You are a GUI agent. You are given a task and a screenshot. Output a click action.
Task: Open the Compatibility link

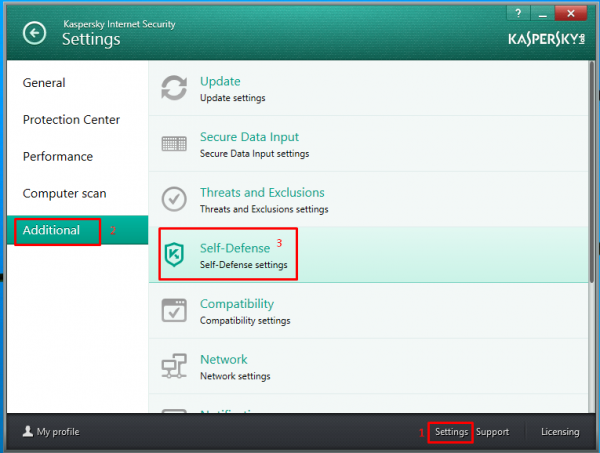[x=237, y=304]
